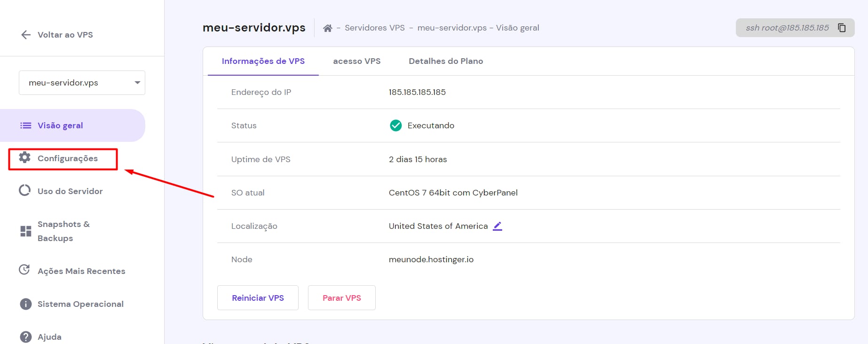The image size is (868, 344).
Task: Click the Snapshots & Backups grid icon
Action: click(x=26, y=231)
